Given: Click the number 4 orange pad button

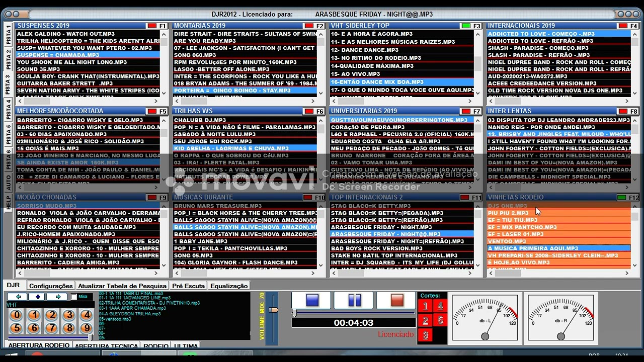Looking at the screenshot, I should tap(87, 315).
